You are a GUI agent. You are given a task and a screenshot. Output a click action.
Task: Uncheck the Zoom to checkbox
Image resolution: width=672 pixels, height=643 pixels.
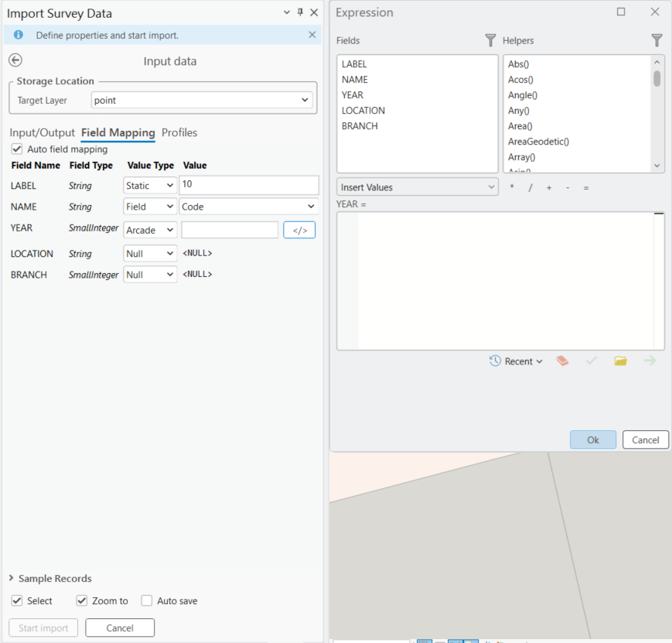point(82,600)
